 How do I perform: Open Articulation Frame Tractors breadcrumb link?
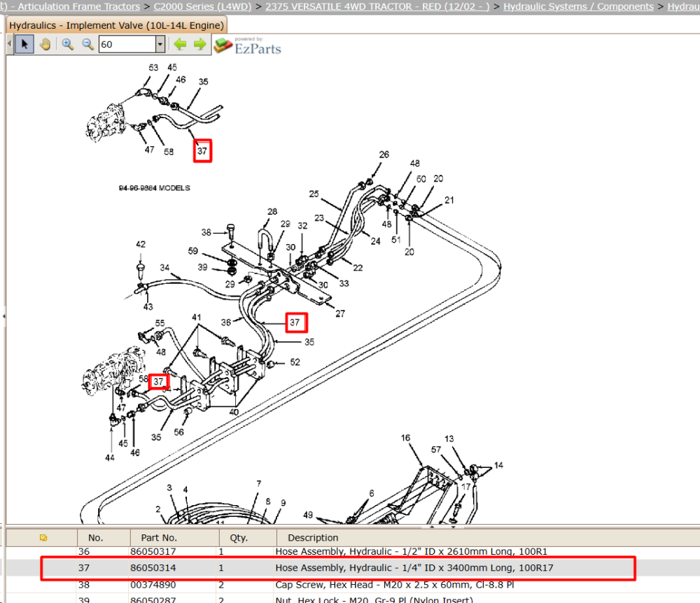pos(78,7)
